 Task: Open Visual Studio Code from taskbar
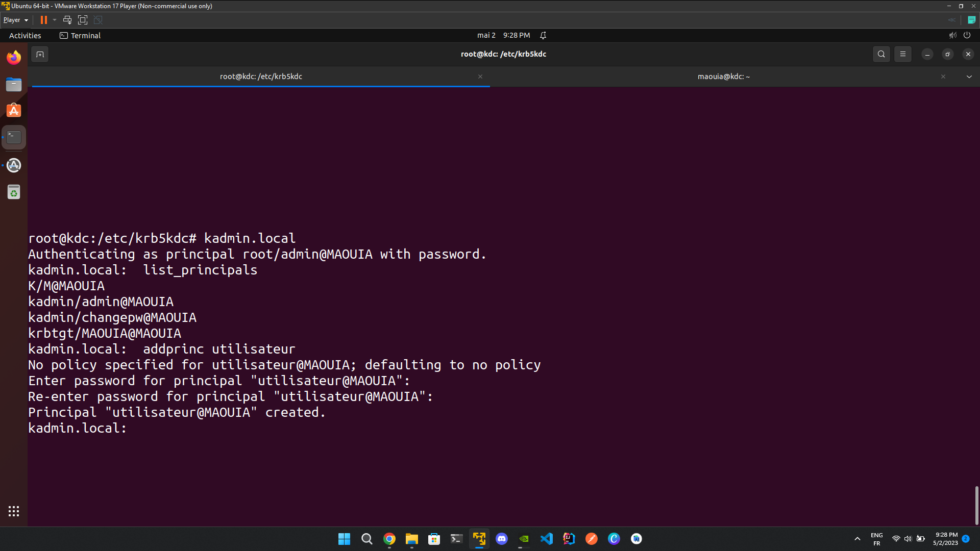[547, 539]
